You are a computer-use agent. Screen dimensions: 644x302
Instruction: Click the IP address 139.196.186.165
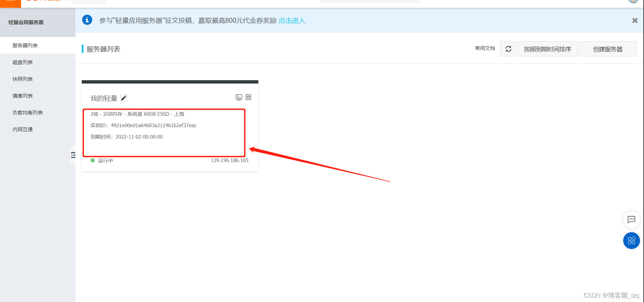(230, 160)
